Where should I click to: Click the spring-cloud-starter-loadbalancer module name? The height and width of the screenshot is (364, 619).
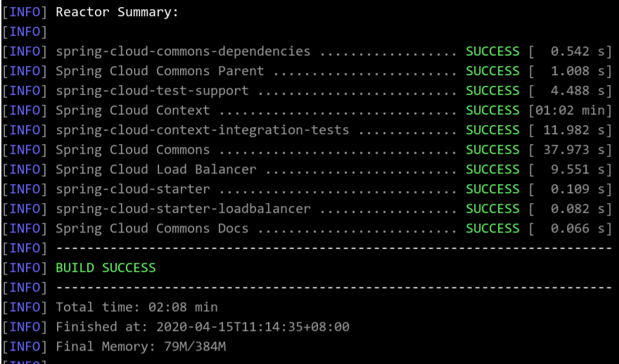183,209
